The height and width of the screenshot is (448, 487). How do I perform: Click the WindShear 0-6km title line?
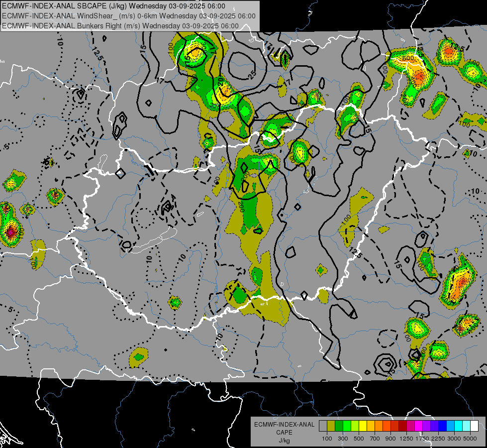129,16
